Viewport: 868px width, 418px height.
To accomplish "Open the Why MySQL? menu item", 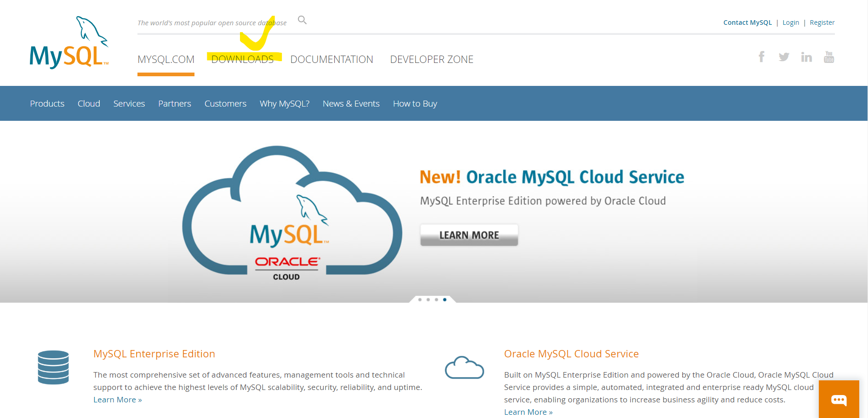I will pos(285,103).
